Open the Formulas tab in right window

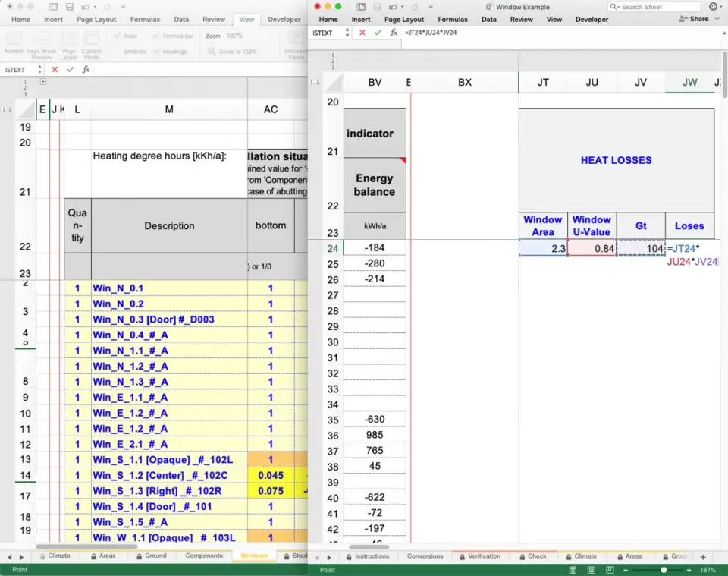(x=453, y=20)
